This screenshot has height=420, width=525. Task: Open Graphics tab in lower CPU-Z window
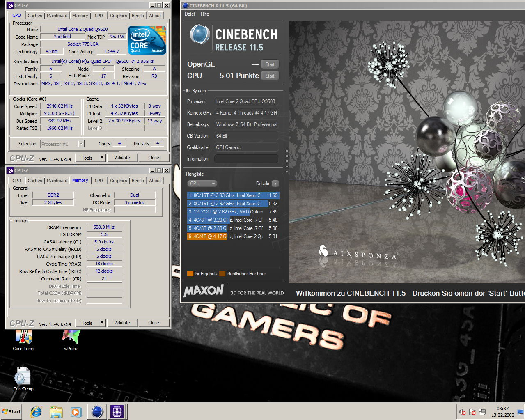[119, 181]
